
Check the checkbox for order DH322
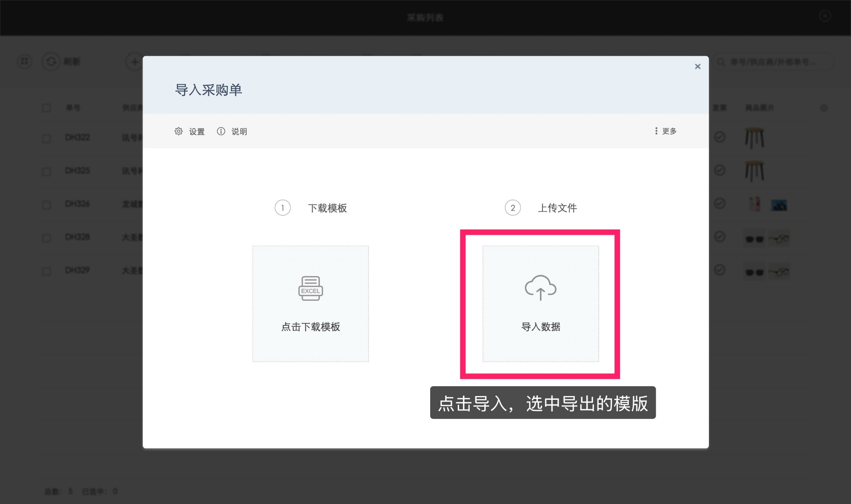click(x=47, y=138)
